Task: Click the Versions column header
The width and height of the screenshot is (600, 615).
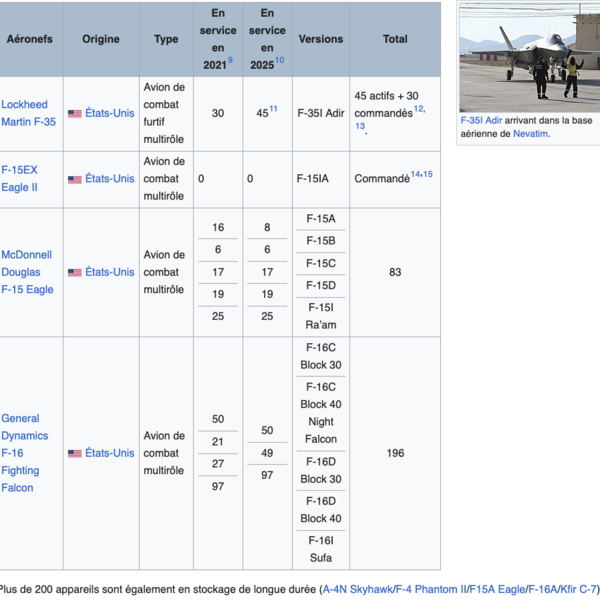Action: click(321, 39)
